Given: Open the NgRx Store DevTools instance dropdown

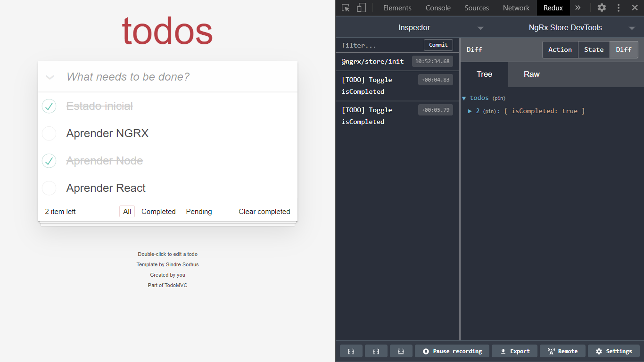Looking at the screenshot, I should (x=633, y=27).
